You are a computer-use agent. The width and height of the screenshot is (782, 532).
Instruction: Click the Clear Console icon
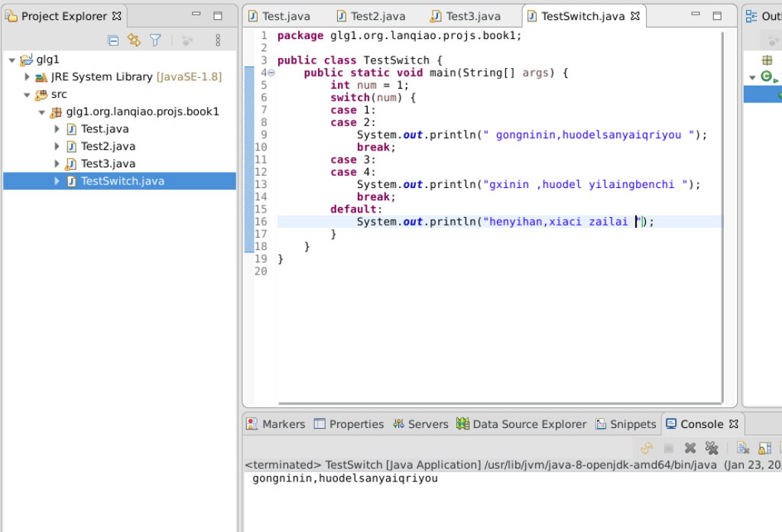coord(743,448)
